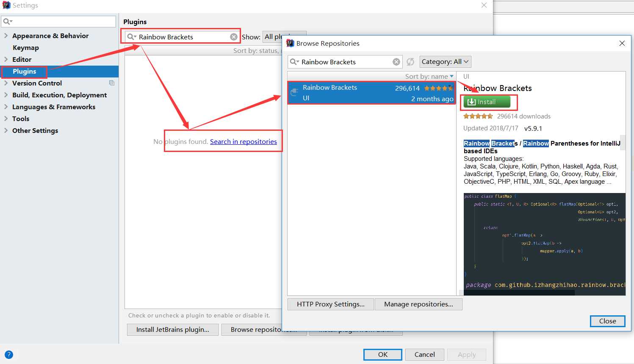Open Tools settings page

[x=21, y=119]
